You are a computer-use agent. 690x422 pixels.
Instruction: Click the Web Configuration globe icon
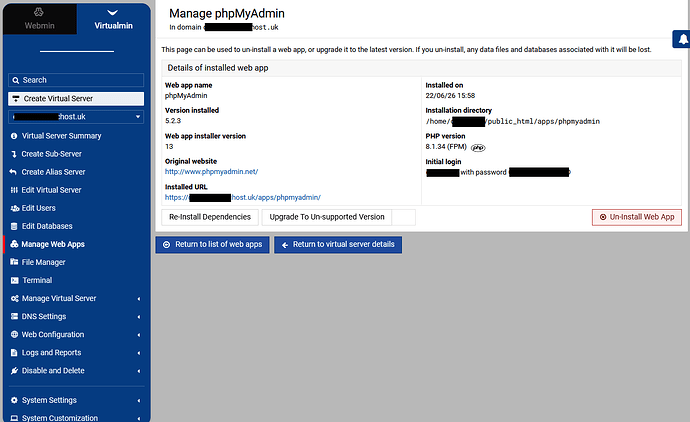pos(14,334)
